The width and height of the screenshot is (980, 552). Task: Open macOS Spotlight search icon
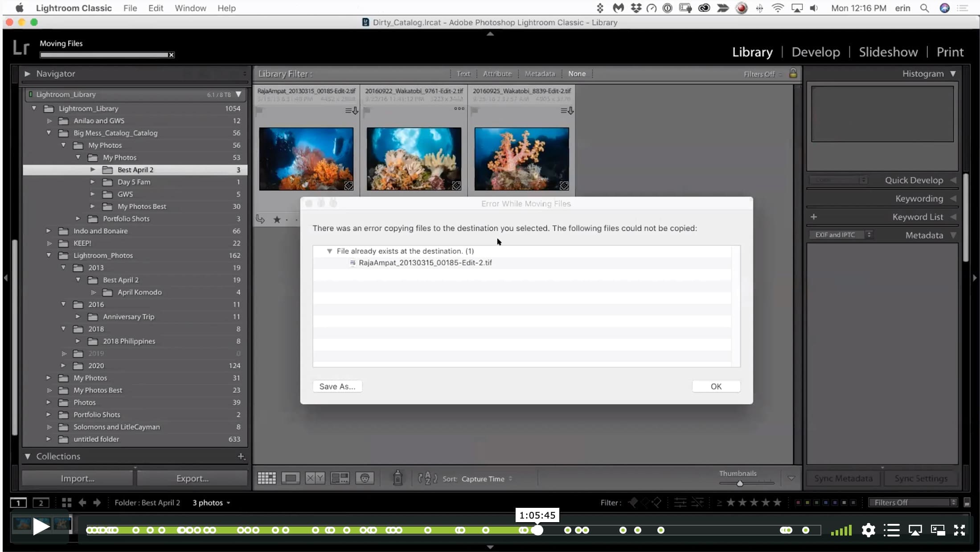coord(925,8)
